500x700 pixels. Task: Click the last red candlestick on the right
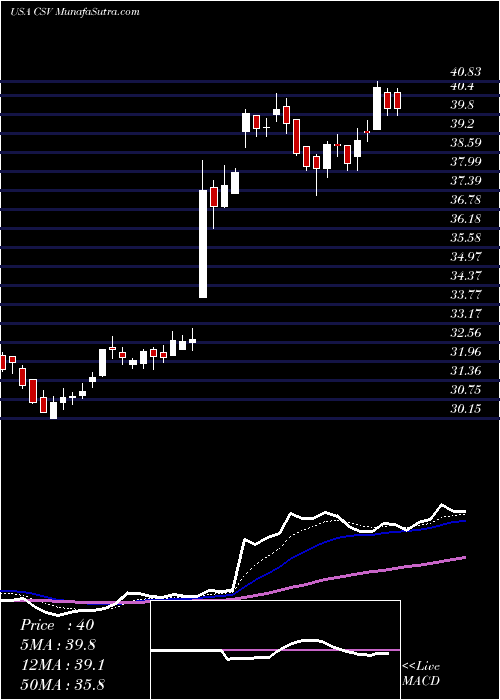click(x=397, y=100)
